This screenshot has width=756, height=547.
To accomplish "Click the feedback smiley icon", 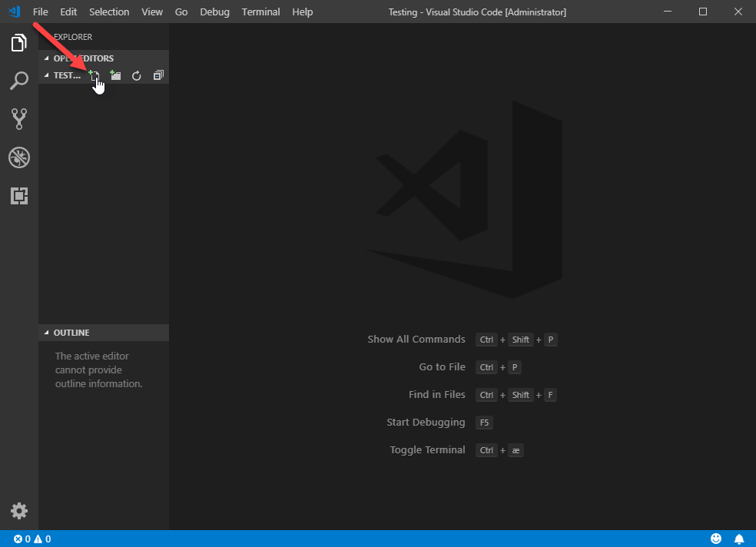I will click(716, 539).
